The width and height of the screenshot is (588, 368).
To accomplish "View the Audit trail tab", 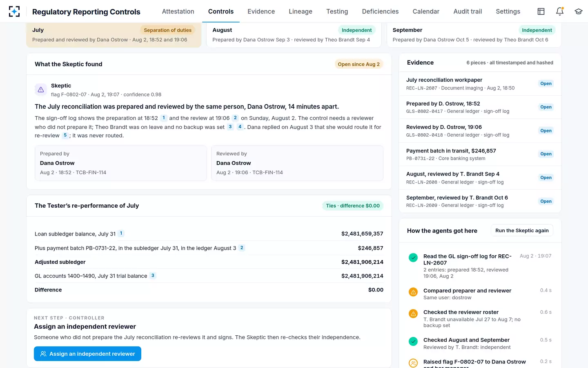I will point(468,11).
